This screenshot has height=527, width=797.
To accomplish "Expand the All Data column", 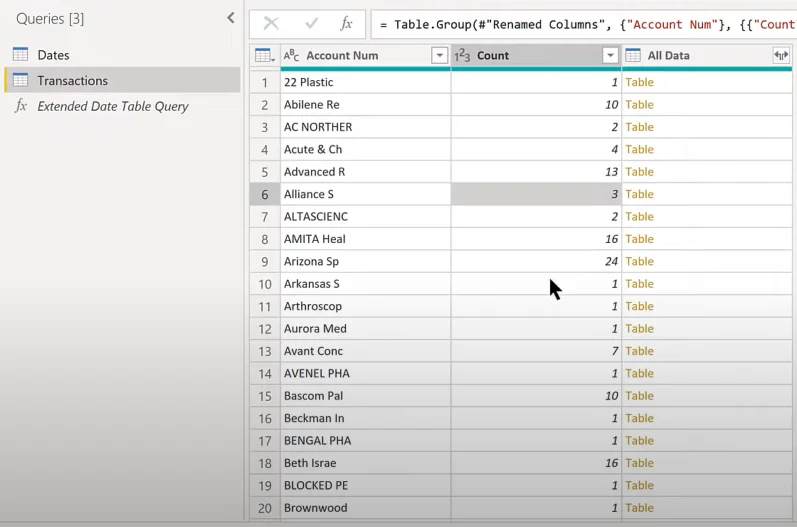I will coord(781,55).
